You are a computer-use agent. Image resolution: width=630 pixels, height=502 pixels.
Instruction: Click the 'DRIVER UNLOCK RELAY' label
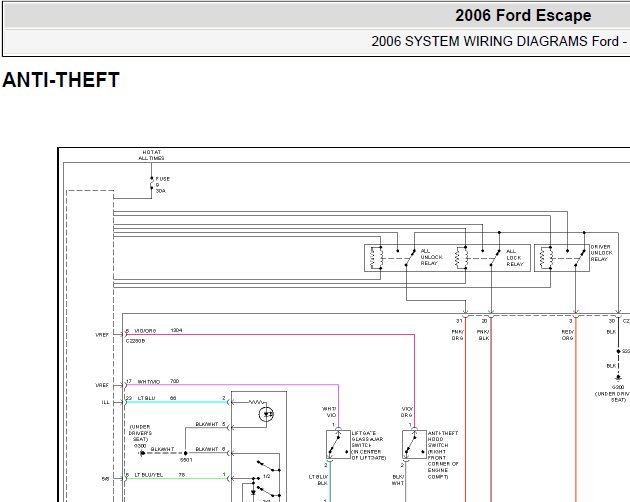tap(601, 253)
